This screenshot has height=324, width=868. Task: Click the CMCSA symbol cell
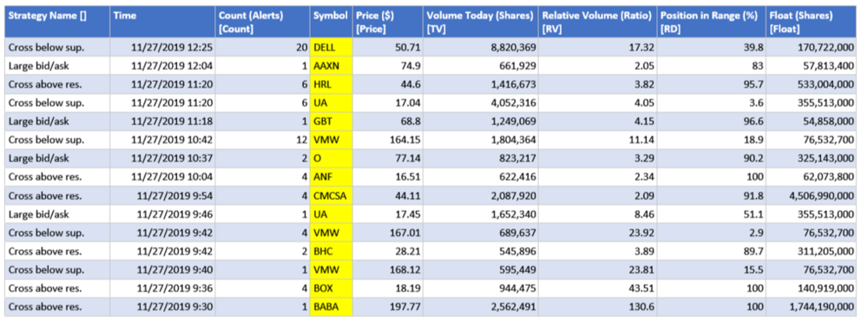(331, 195)
